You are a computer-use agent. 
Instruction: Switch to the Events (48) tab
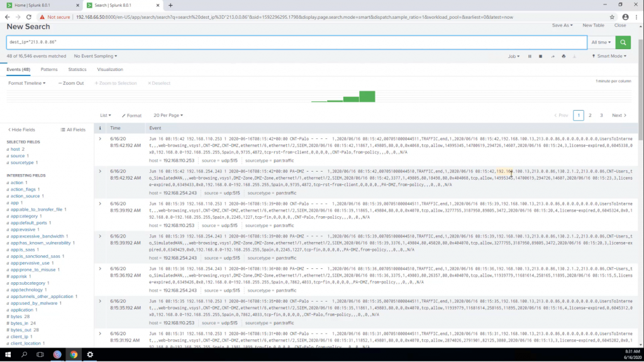coord(18,69)
